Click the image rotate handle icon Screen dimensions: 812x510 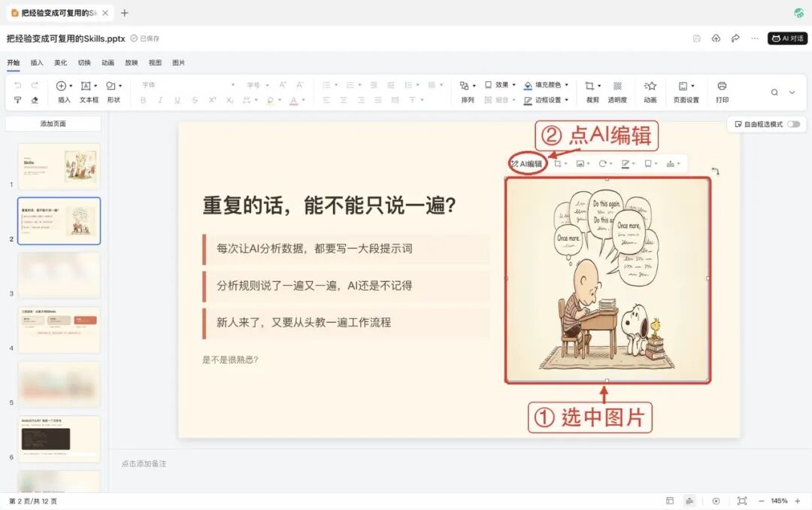715,171
